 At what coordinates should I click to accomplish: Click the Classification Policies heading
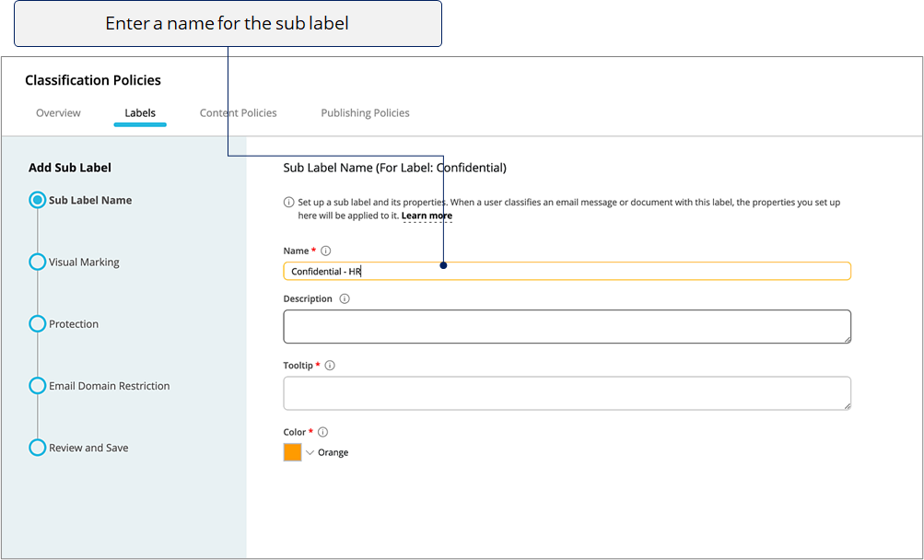coord(93,80)
